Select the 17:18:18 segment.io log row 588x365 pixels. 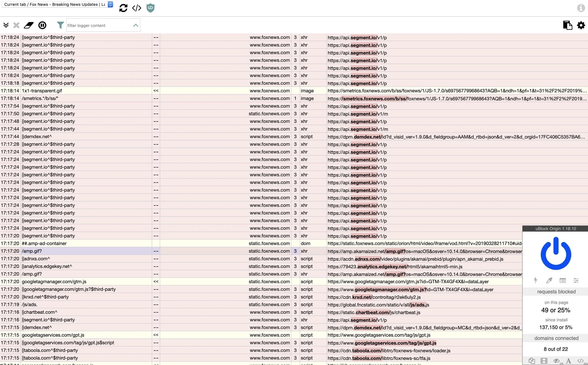point(294,83)
